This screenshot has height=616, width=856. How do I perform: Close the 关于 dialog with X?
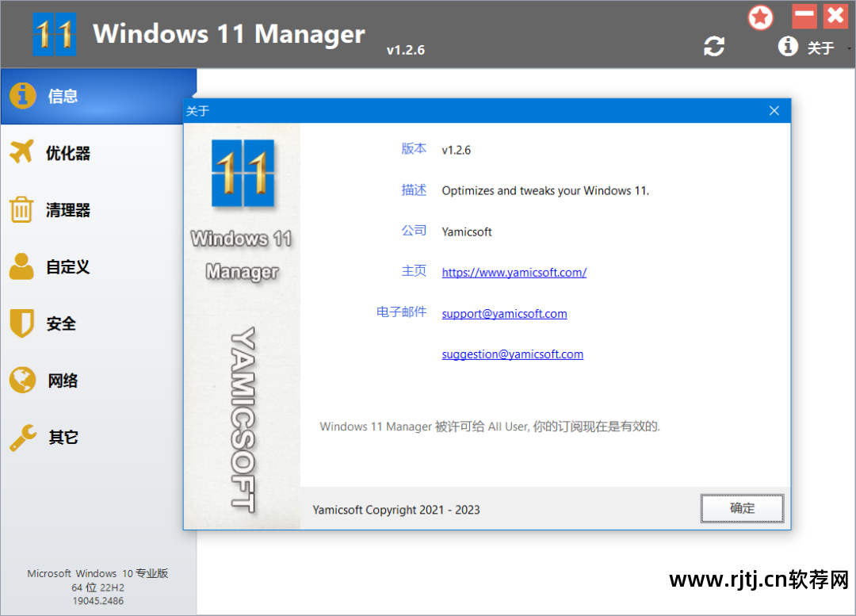[x=774, y=111]
